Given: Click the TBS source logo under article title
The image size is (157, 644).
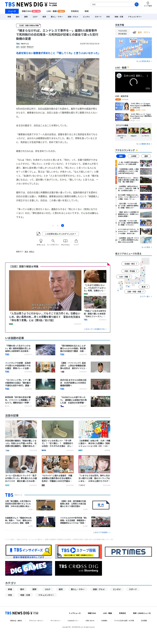Looking at the screenshot, I should click(18, 44).
